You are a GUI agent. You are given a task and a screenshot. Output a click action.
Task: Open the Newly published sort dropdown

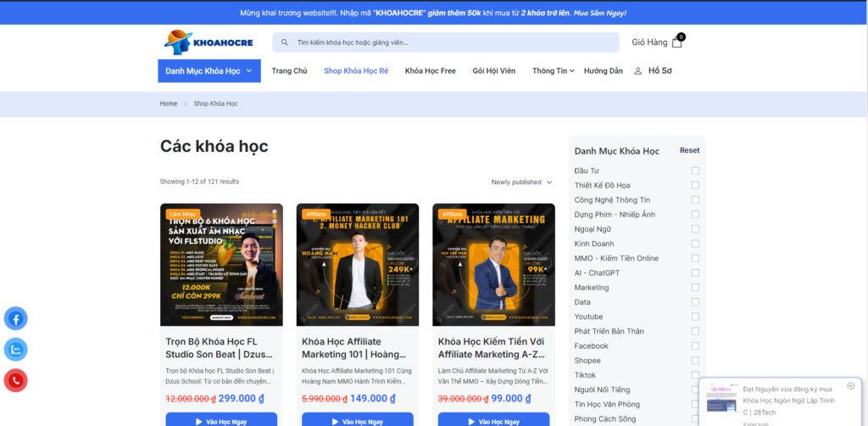[x=521, y=182]
